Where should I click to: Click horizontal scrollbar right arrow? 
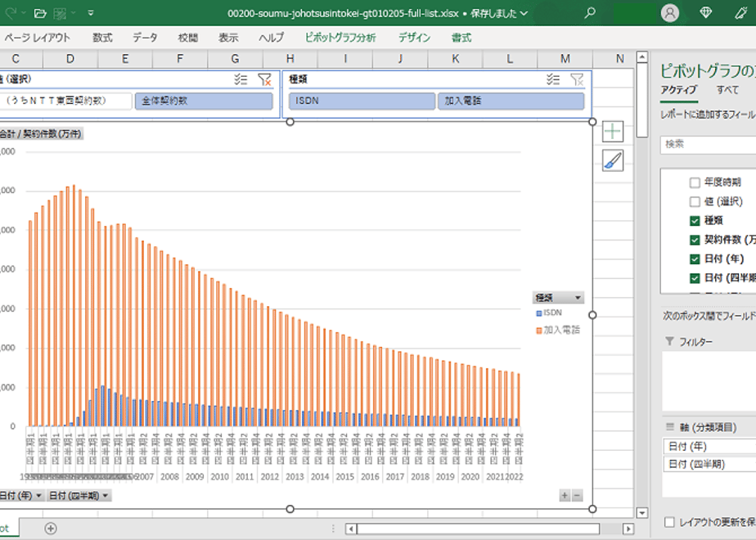pos(628,529)
